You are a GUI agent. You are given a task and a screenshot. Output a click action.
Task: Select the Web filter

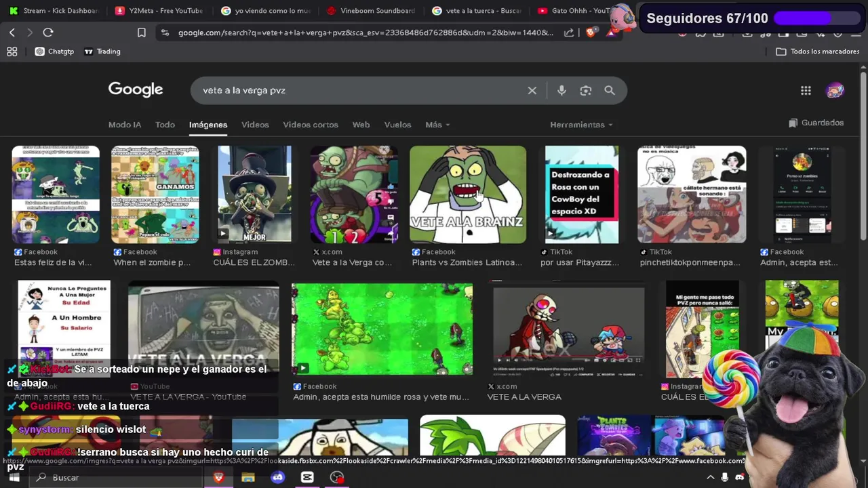[x=361, y=125]
